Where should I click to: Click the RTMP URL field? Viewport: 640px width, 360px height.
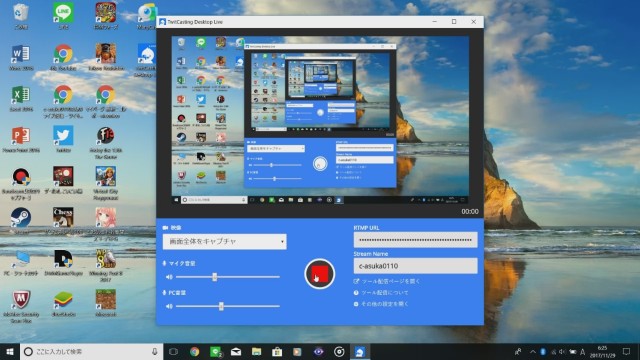416,240
